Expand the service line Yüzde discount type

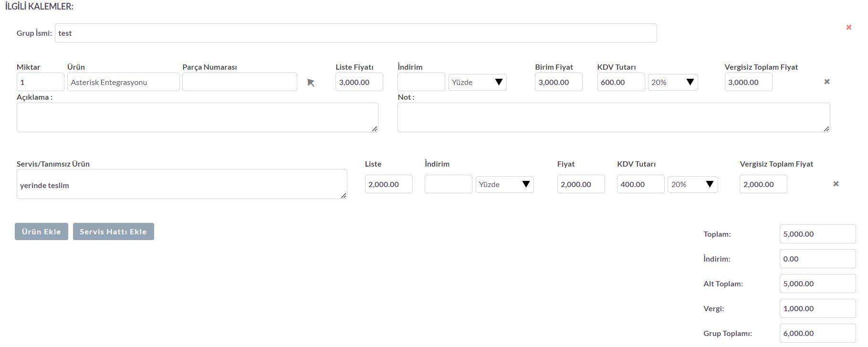pos(504,184)
